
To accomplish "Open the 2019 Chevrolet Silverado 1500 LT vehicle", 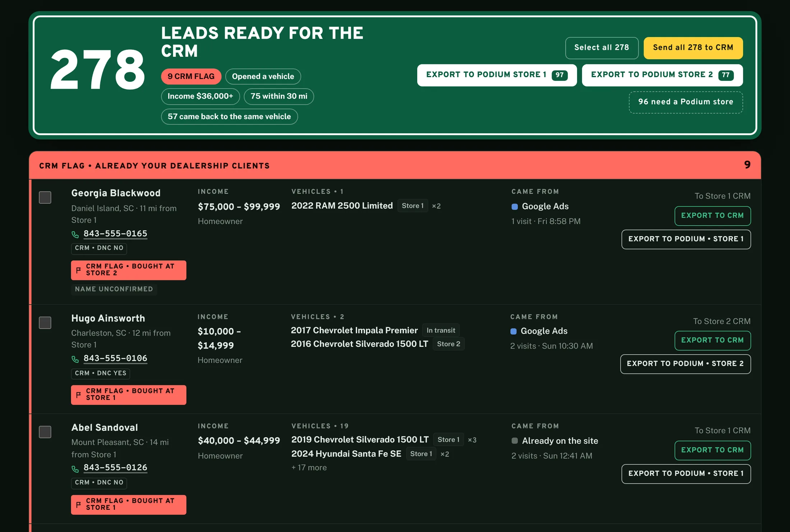I will (360, 440).
